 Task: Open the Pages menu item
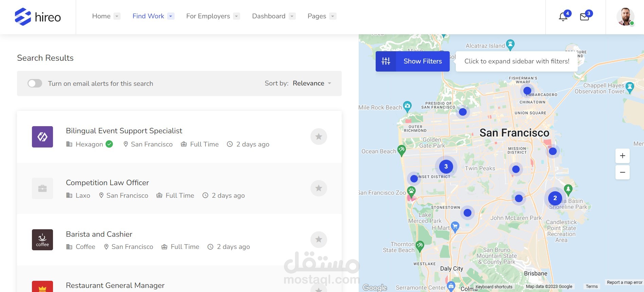pyautogui.click(x=317, y=16)
